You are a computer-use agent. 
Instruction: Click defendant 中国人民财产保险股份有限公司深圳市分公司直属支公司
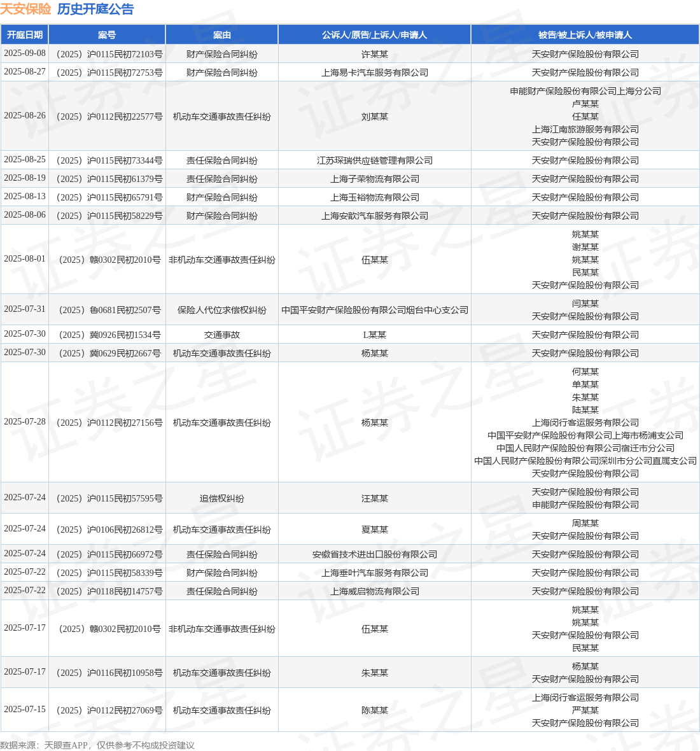coord(585,461)
